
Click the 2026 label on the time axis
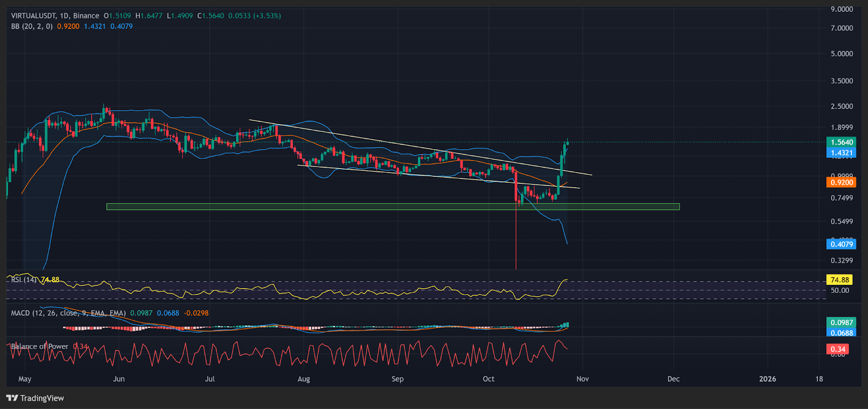(767, 379)
